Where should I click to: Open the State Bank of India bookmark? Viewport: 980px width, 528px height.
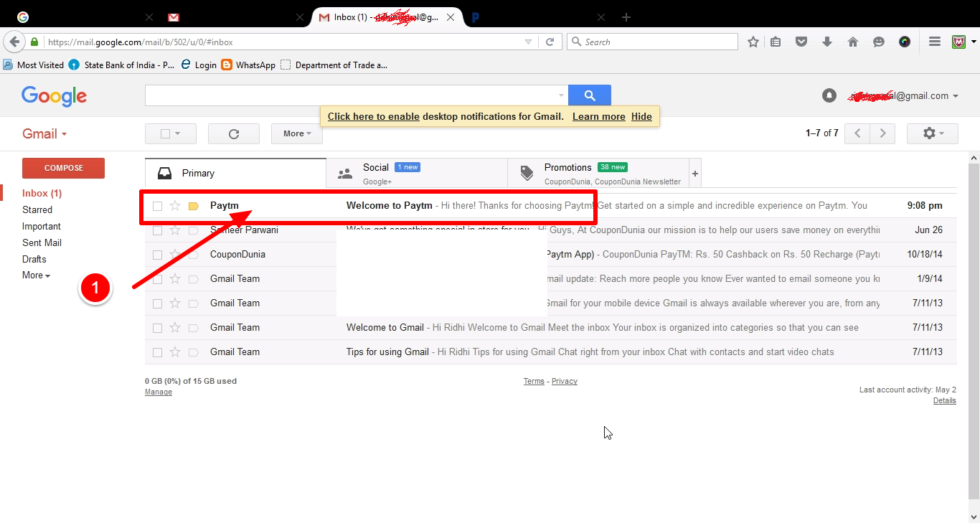pyautogui.click(x=122, y=65)
